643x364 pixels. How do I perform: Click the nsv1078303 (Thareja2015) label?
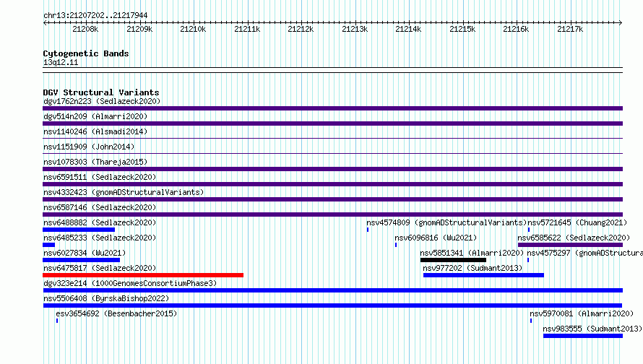pos(95,162)
